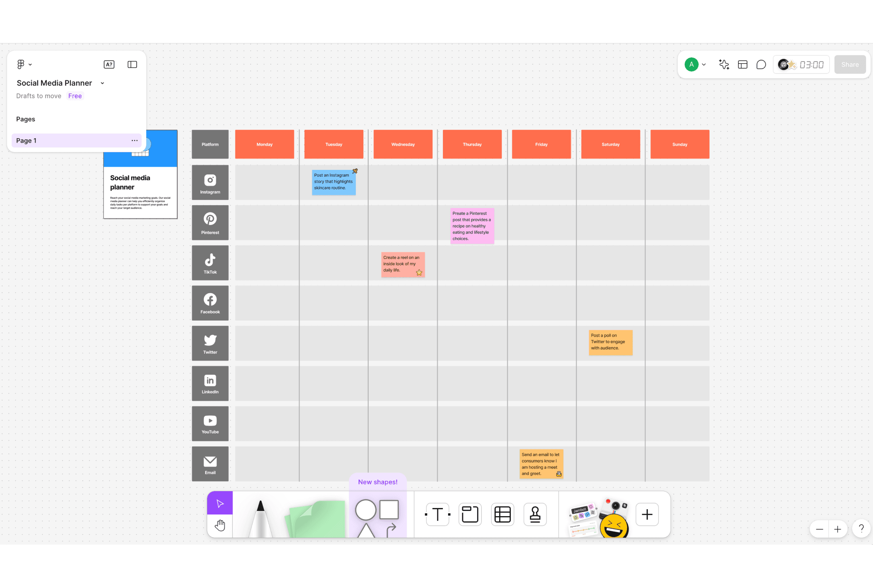
Task: Select the Stamp tool icon
Action: (x=535, y=514)
